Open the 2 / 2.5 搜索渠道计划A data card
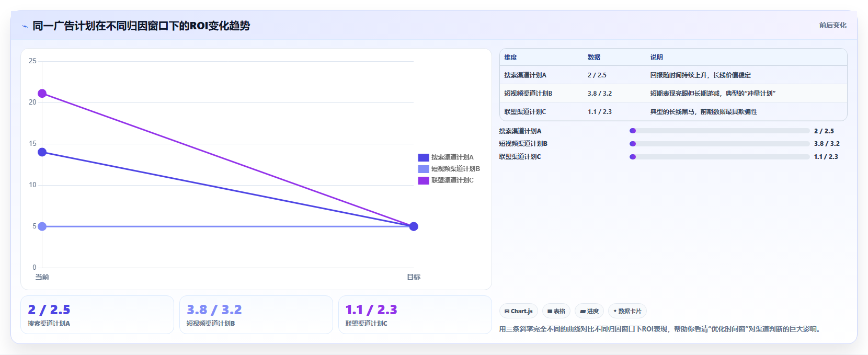868x355 pixels. point(97,315)
